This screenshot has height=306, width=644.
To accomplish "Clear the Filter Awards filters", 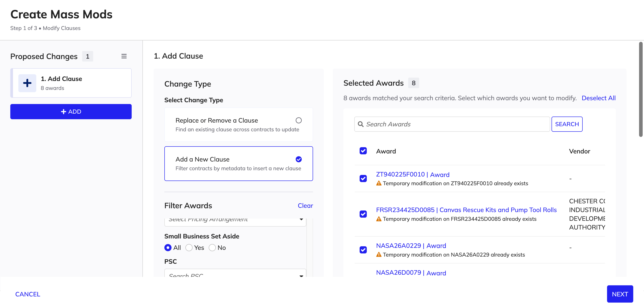I will coord(305,206).
